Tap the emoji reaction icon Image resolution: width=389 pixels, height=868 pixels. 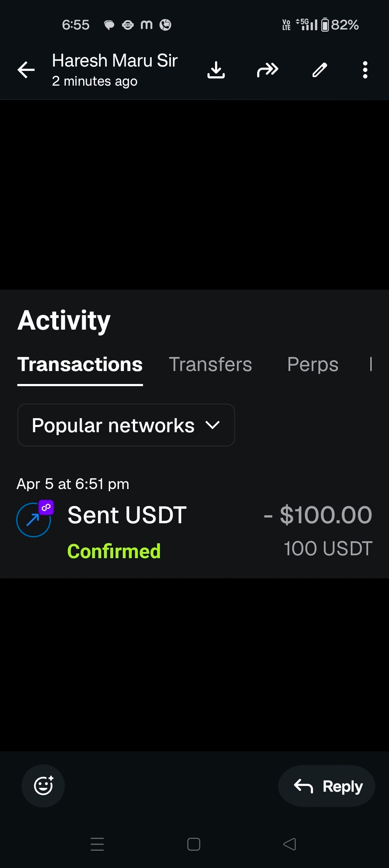tap(43, 786)
